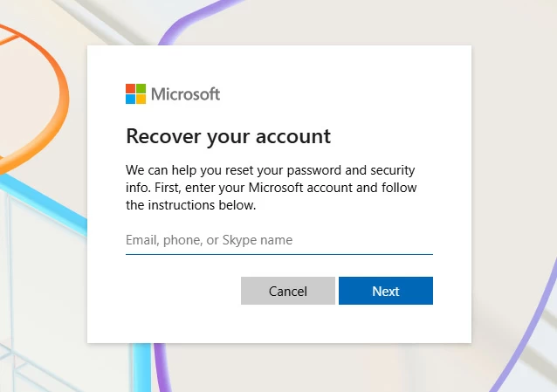The width and height of the screenshot is (557, 392).
Task: Click the Microsoft four-square logo
Action: [135, 93]
